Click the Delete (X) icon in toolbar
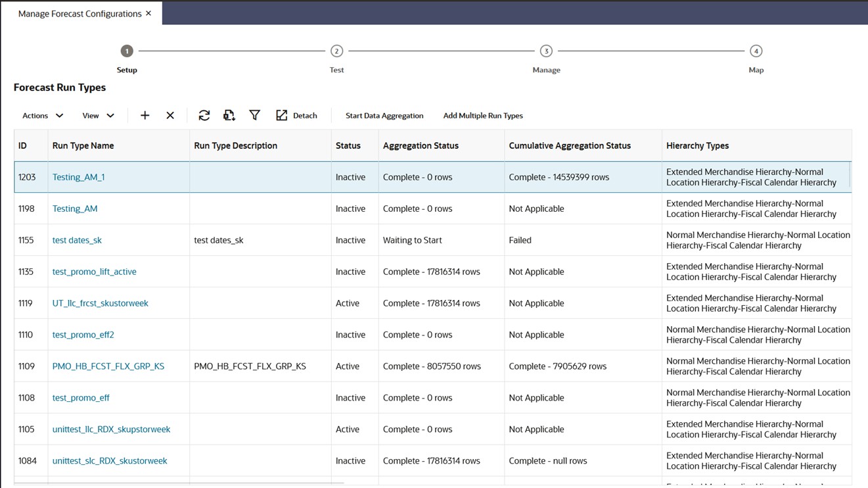The image size is (868, 488). click(x=170, y=116)
